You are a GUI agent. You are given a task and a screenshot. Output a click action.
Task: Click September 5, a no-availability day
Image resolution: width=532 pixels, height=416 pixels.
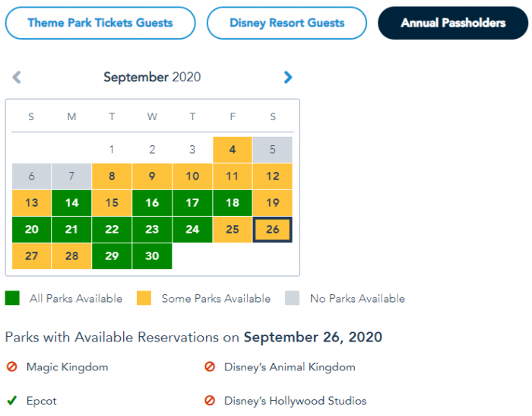[x=273, y=150]
